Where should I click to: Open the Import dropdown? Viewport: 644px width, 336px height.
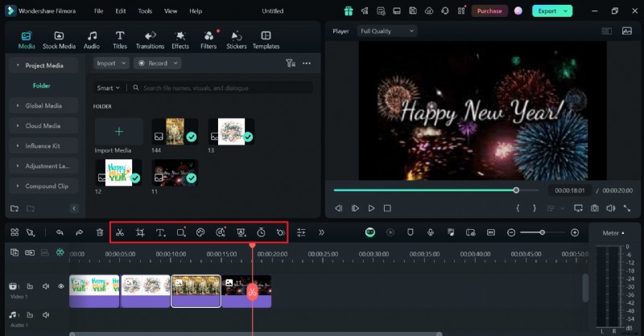point(111,64)
